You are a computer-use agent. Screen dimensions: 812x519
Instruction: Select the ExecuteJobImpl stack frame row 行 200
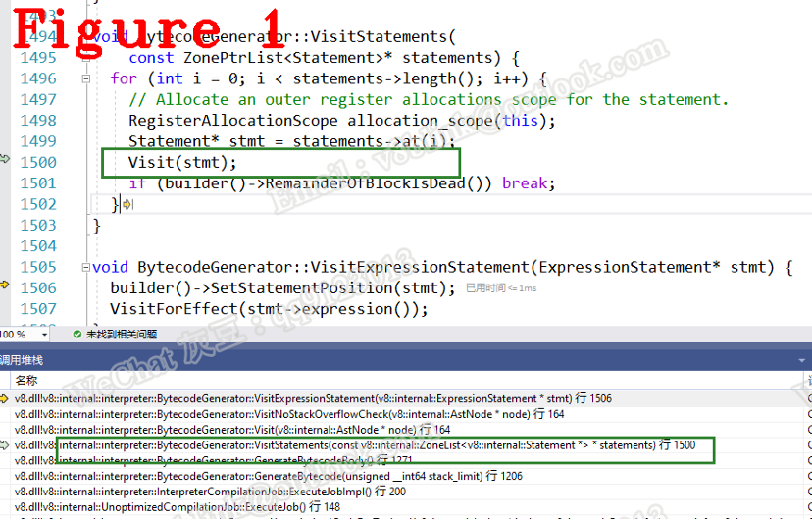click(406, 492)
